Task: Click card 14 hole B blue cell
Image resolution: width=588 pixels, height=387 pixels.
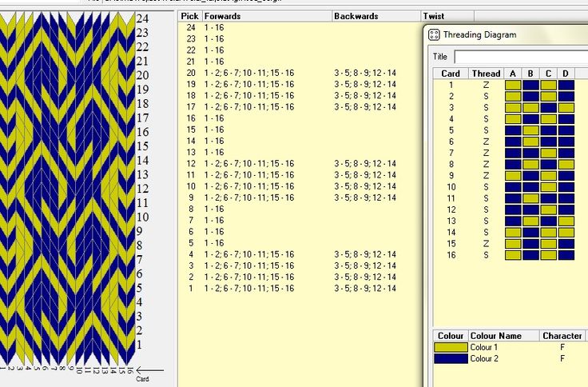Action: pos(530,233)
